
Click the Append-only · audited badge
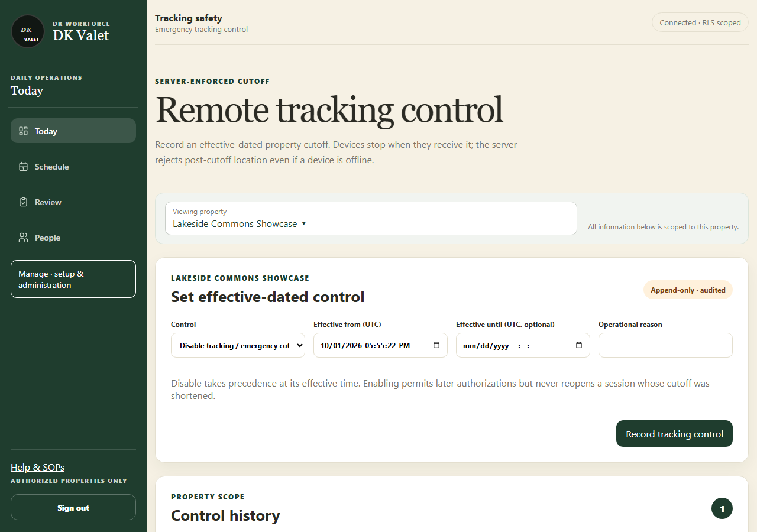pyautogui.click(x=688, y=290)
